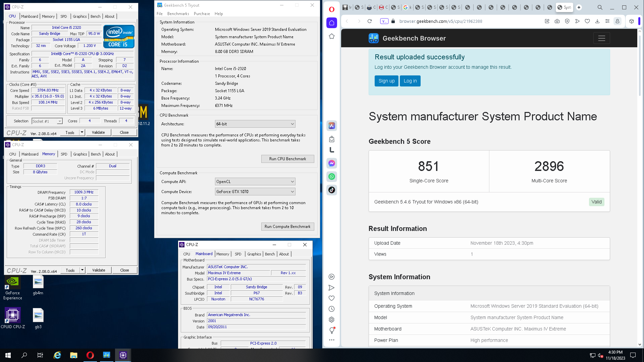Open Windows Start menu
Screen dimensions: 644x362
tap(8, 355)
